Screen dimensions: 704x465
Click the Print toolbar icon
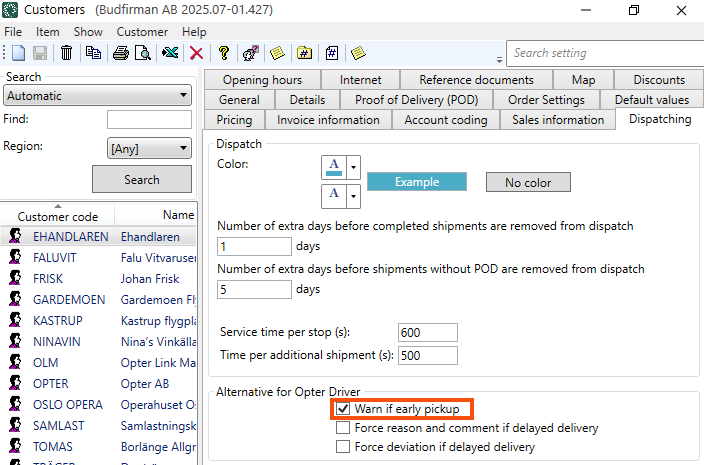(121, 53)
